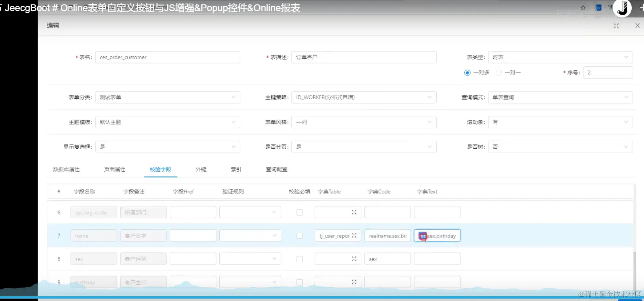Click 字段Href input for the name row
Screen dimensions: 644x301
[x=193, y=236]
